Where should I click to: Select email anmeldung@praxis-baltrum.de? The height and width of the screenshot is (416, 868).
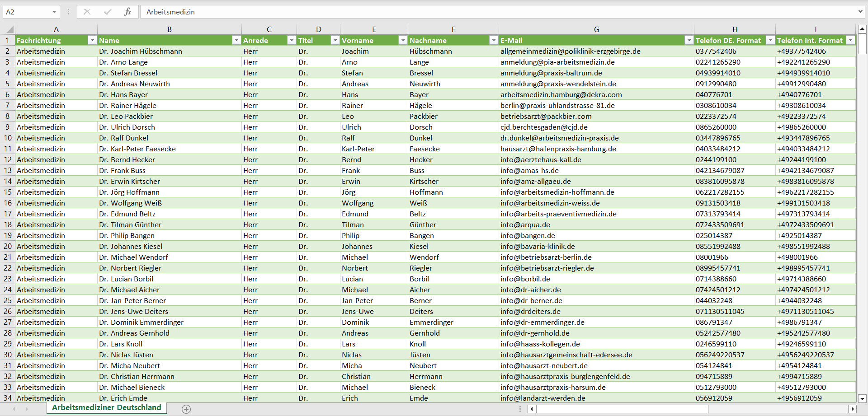pos(596,73)
